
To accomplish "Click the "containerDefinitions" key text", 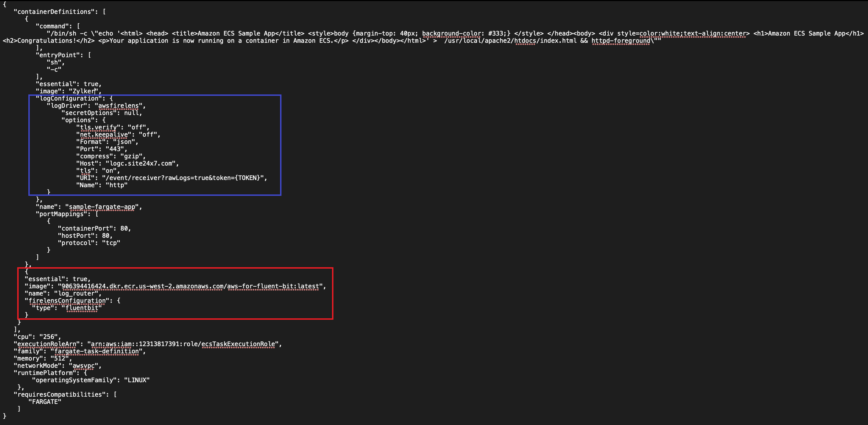I will click(54, 12).
